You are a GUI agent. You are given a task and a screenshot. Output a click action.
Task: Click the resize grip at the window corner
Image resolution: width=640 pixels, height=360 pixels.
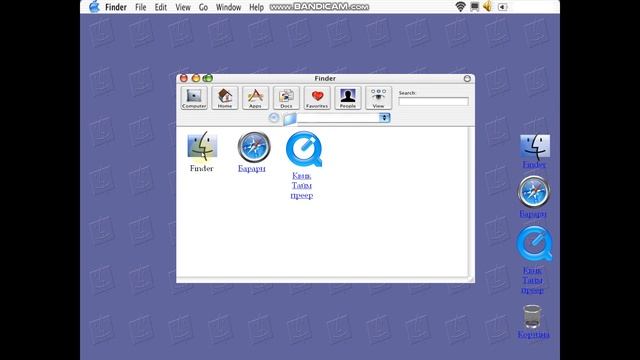[471, 279]
